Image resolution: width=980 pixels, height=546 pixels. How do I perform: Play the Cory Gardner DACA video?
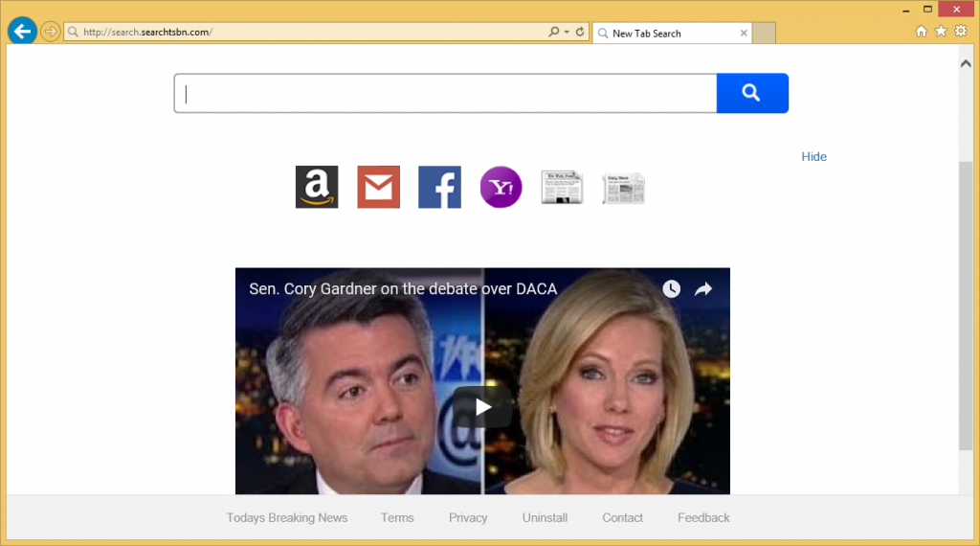click(x=482, y=407)
